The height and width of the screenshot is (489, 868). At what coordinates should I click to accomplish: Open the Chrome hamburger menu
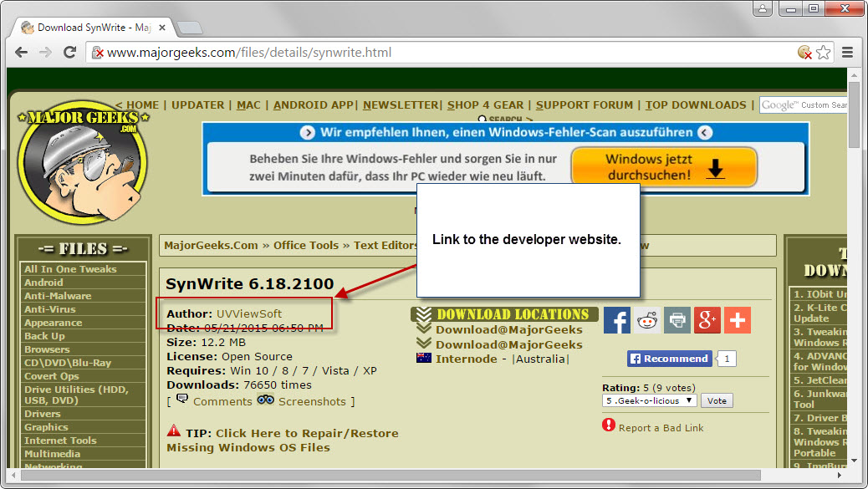(847, 53)
